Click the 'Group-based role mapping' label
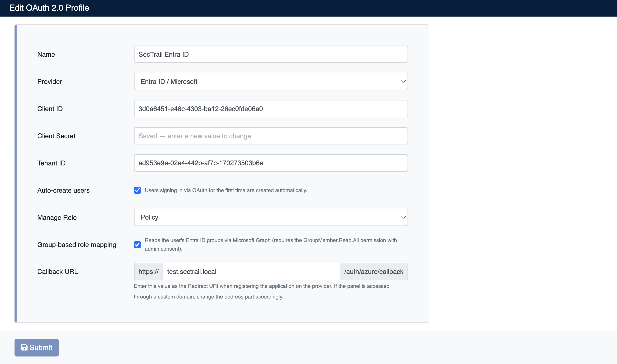The image size is (617, 364). click(77, 245)
